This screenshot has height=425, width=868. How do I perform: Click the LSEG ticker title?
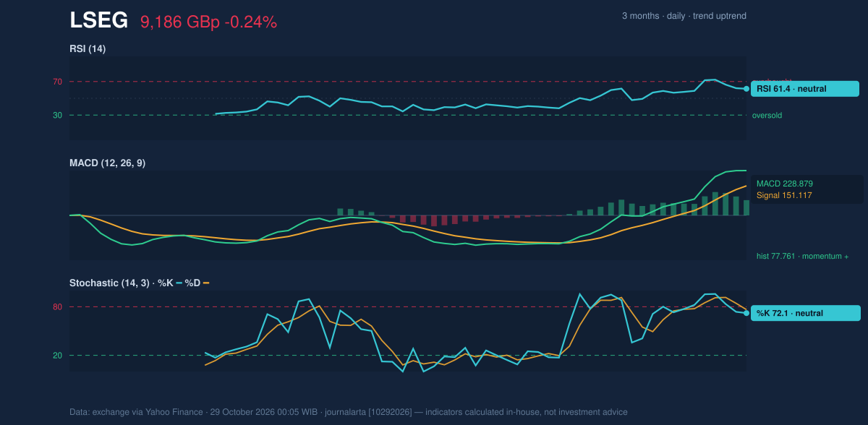click(x=99, y=21)
